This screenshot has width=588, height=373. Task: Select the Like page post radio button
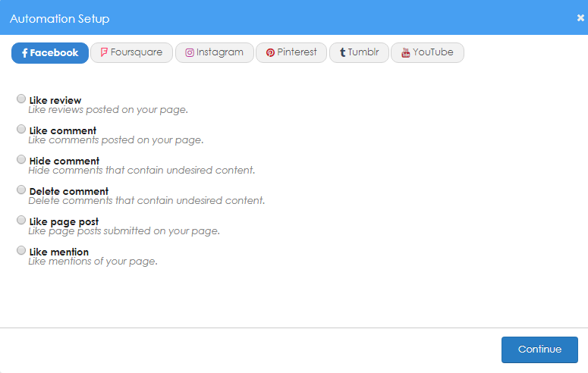coord(21,220)
